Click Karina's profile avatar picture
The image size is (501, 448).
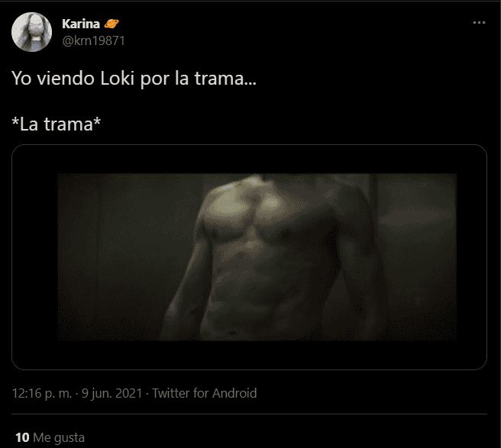point(31,32)
